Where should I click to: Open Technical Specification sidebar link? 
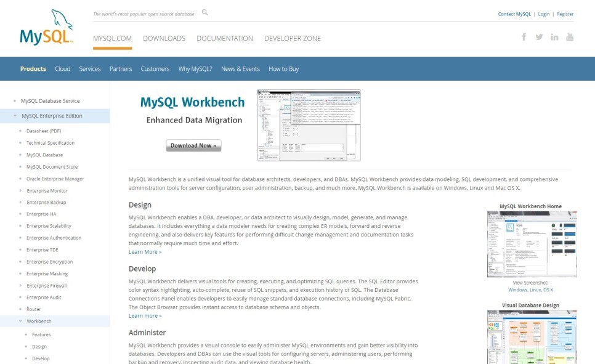click(x=51, y=143)
